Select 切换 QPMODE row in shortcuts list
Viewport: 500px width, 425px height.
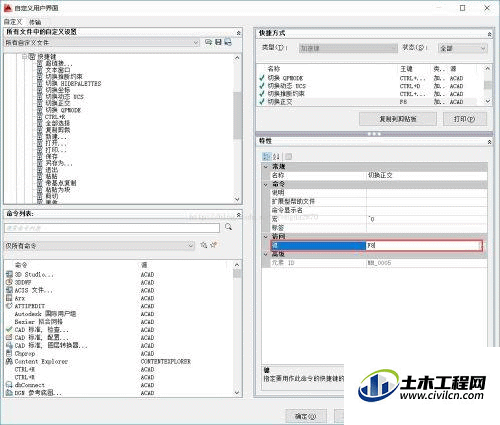371,78
